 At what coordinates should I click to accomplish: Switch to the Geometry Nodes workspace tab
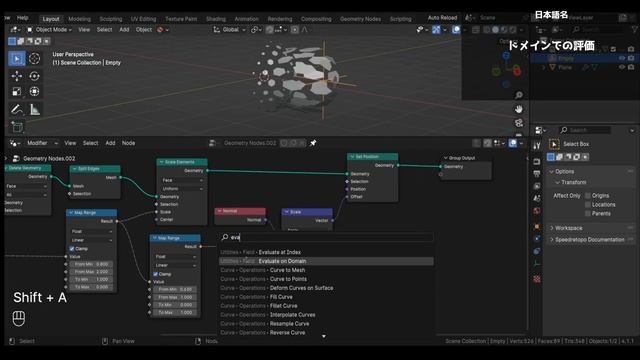360,19
